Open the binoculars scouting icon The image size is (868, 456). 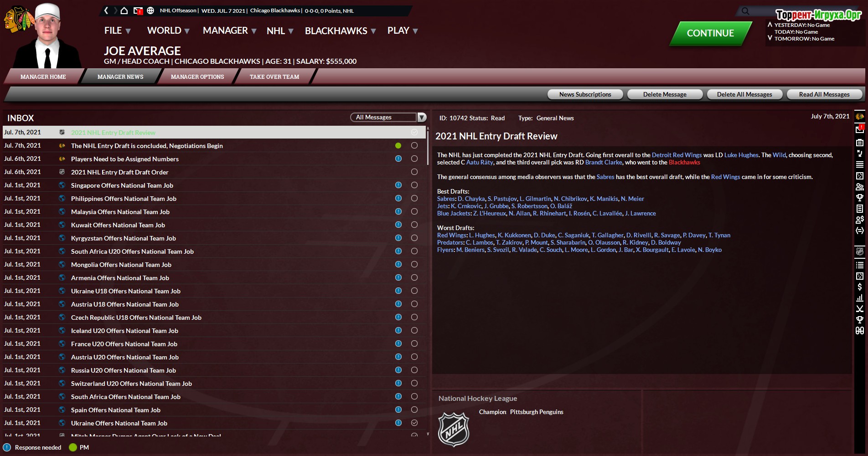[860, 331]
